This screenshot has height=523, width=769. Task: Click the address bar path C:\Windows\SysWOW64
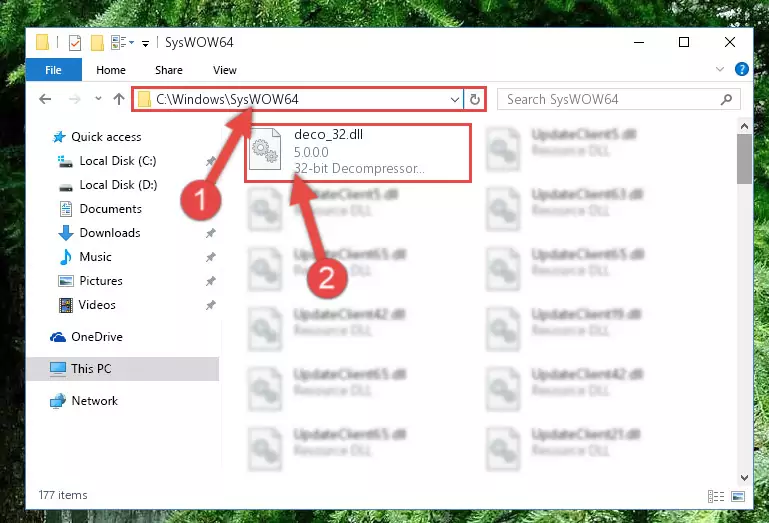pyautogui.click(x=227, y=99)
